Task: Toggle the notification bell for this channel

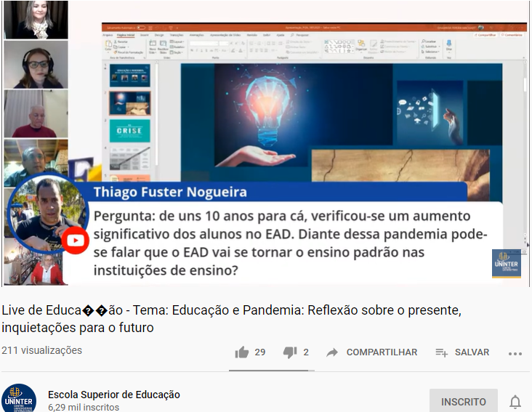Action: pos(515,402)
